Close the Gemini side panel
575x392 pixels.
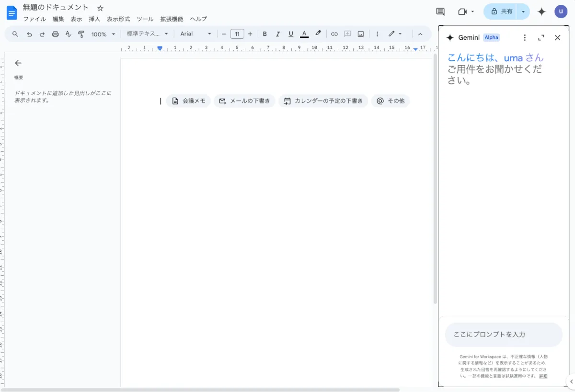tap(557, 37)
